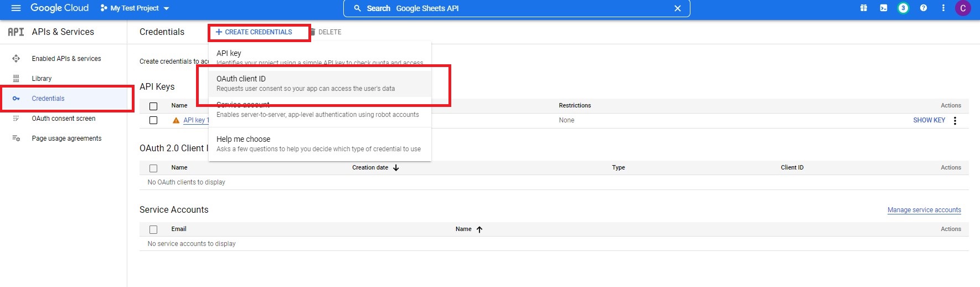Click the Email column header
The image size is (980, 287).
[x=179, y=229]
